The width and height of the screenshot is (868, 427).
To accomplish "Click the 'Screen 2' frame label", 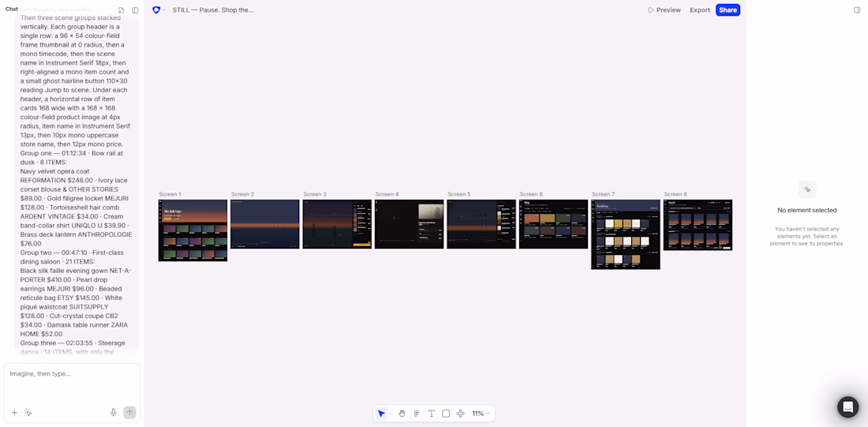I will (242, 194).
